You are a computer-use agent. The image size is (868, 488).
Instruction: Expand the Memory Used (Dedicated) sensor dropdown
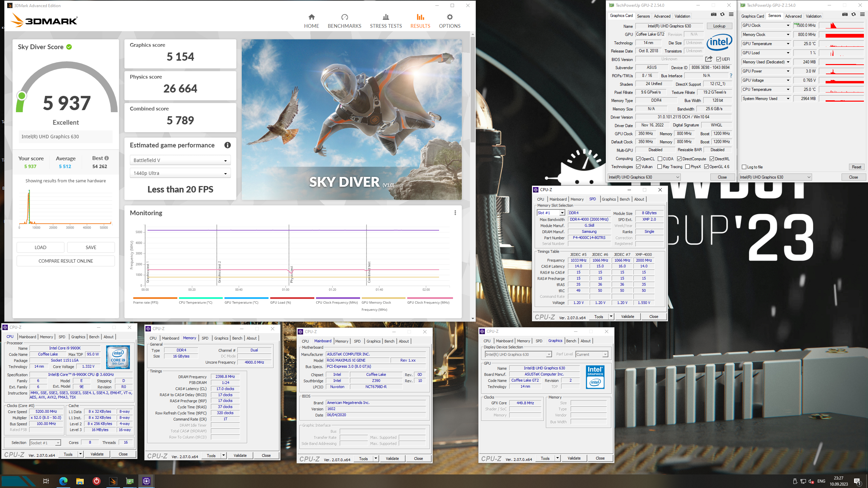(788, 62)
